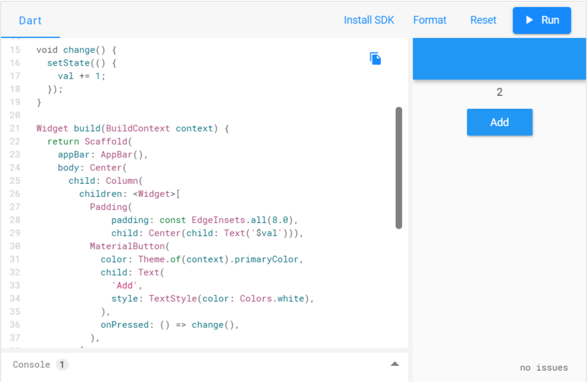The image size is (588, 385).
Task: Click the counter value 2 in preview
Action: tap(499, 92)
